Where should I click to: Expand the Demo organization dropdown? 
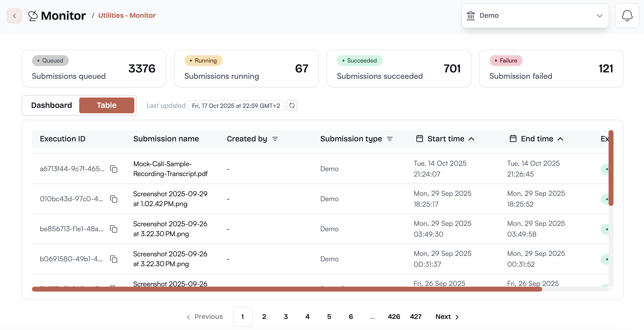[535, 16]
